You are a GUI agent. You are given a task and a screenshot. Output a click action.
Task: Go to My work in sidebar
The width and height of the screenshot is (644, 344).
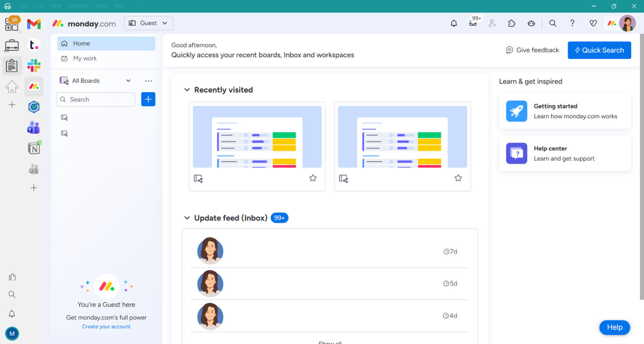(x=85, y=58)
